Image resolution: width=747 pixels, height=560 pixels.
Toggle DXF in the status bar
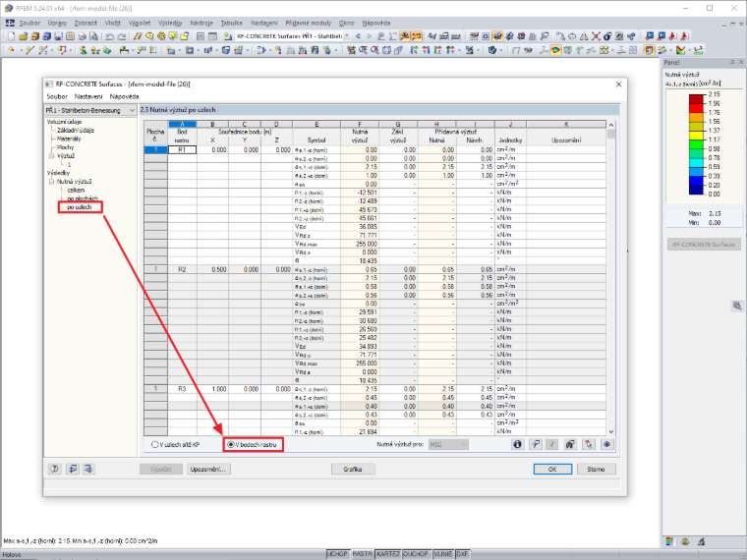click(x=463, y=554)
